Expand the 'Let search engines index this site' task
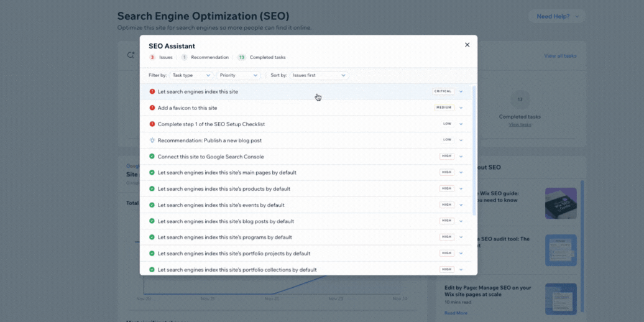This screenshot has width=644, height=322. (x=461, y=91)
